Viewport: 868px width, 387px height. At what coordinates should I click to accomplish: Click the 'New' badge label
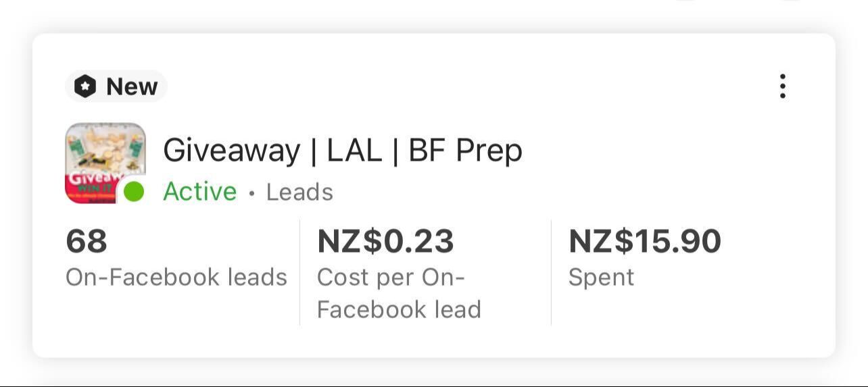(x=132, y=86)
